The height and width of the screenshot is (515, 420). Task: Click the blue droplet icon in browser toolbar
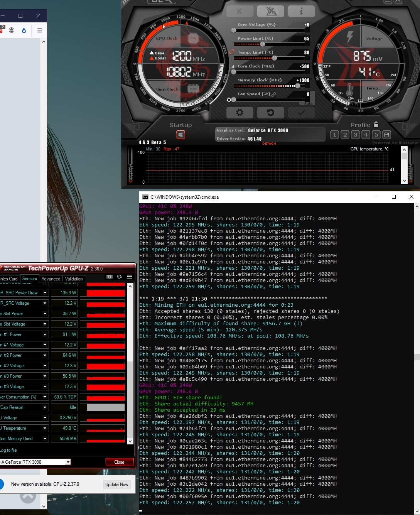(24, 30)
